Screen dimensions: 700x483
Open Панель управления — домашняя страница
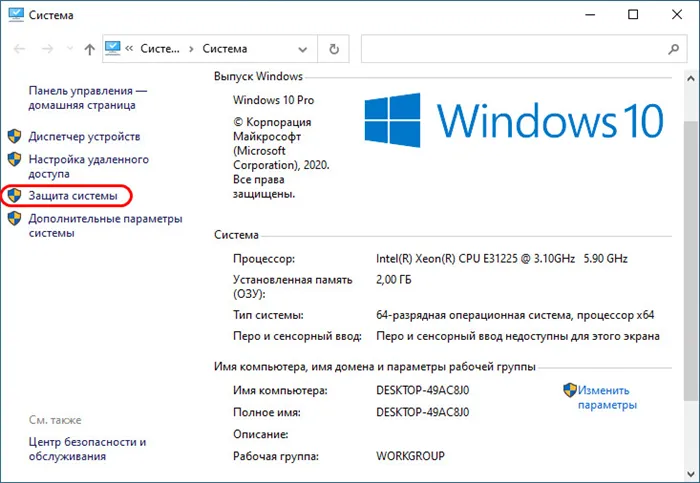(88, 98)
